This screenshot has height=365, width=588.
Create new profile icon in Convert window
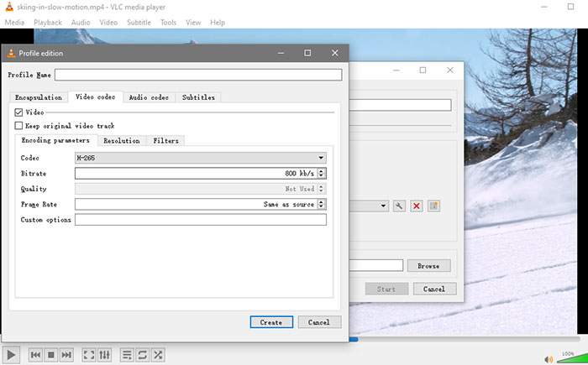(x=433, y=206)
